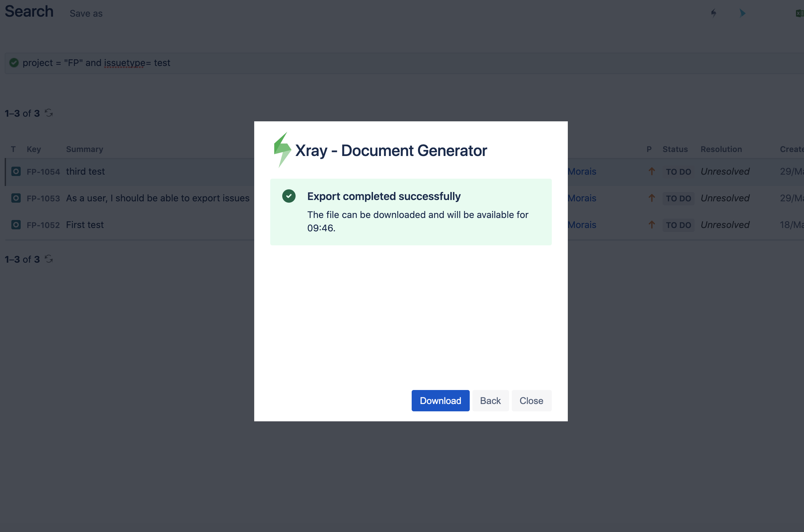Sort by the Key column header
Viewport: 804px width, 532px height.
click(34, 149)
